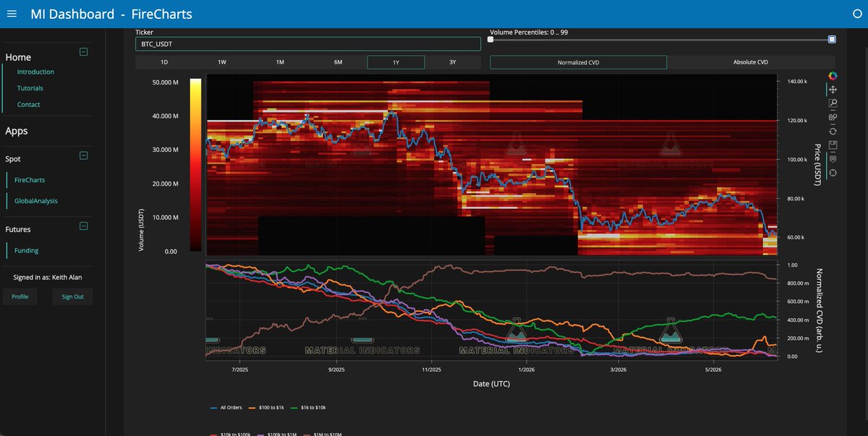Click the Futures heading in sidebar

pyautogui.click(x=18, y=229)
